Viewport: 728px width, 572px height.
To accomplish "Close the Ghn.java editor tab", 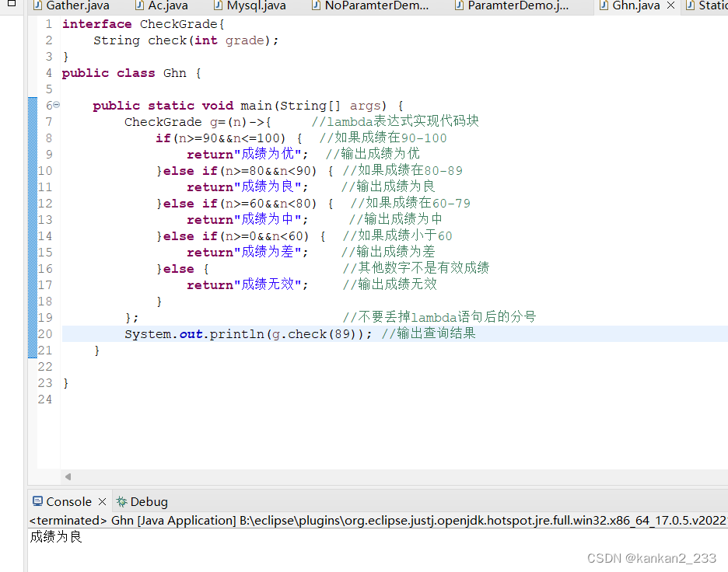I will point(670,6).
